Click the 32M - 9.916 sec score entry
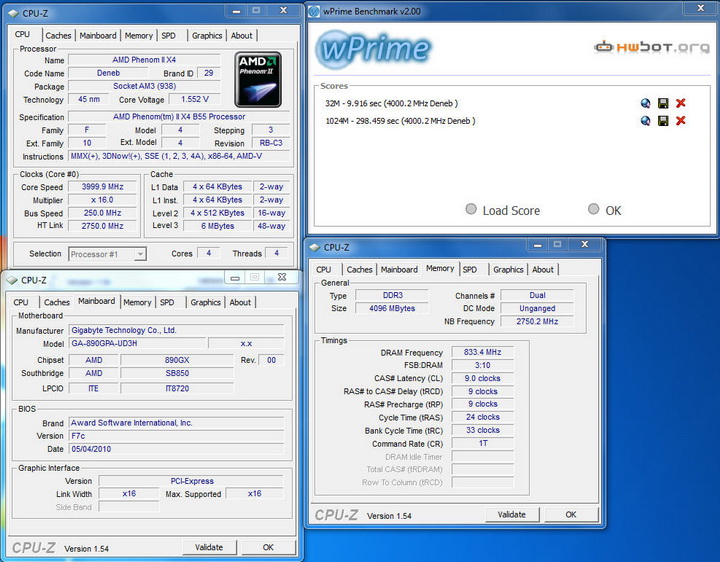720x562 pixels. point(391,103)
